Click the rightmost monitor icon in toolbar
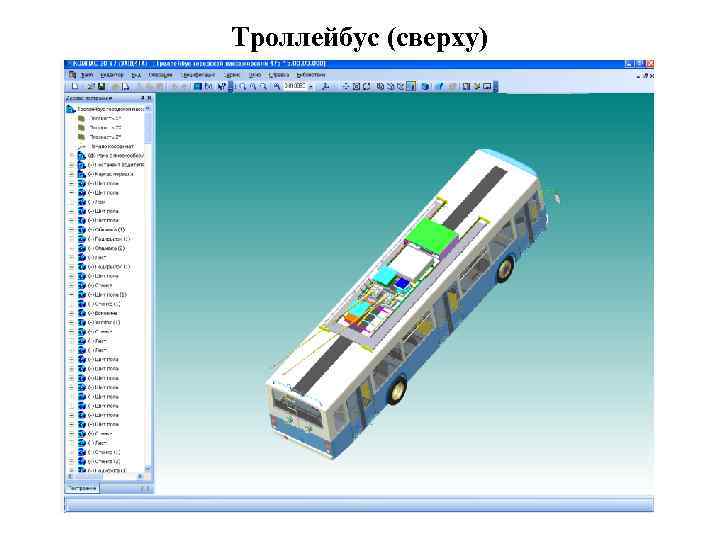 pyautogui.click(x=487, y=86)
